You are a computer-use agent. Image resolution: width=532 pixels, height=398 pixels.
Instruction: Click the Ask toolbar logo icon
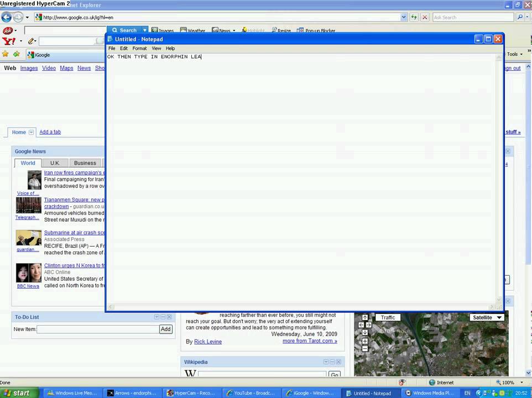pyautogui.click(x=8, y=30)
